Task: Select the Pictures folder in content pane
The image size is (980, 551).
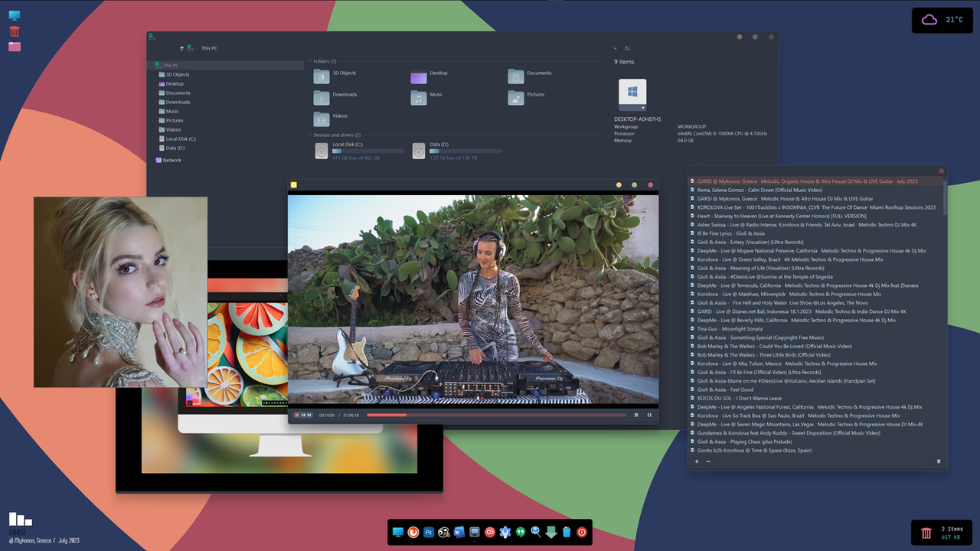Action: coord(526,97)
